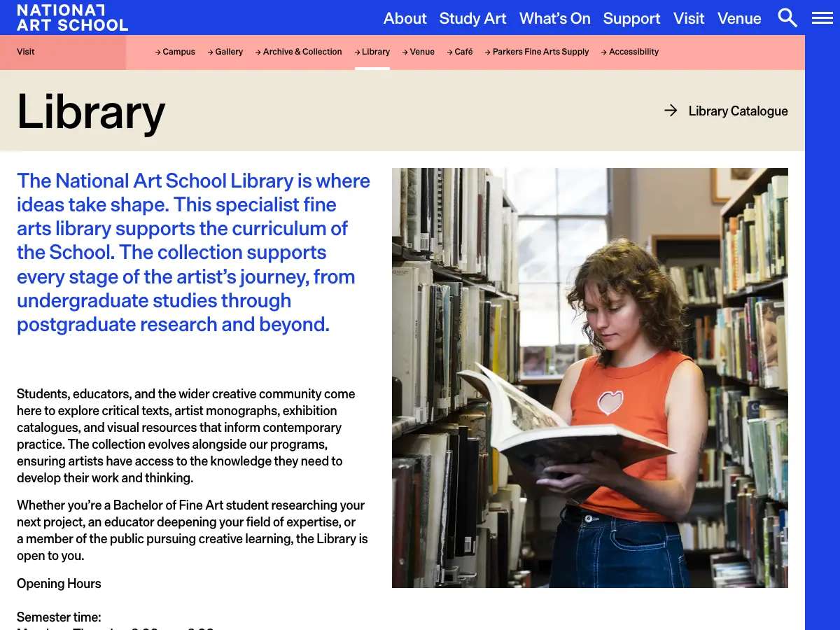This screenshot has width=840, height=630.
Task: Select the Library subnav tab
Action: pyautogui.click(x=372, y=52)
